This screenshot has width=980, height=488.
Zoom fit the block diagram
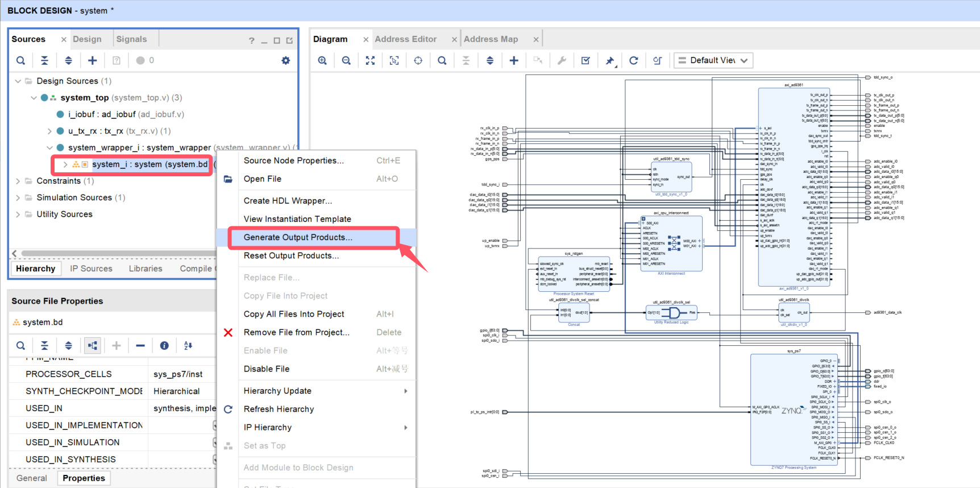(x=370, y=60)
